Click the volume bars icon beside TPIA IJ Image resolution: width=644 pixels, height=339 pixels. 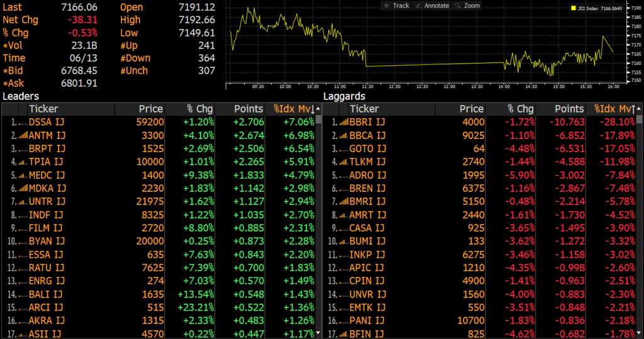click(x=23, y=162)
